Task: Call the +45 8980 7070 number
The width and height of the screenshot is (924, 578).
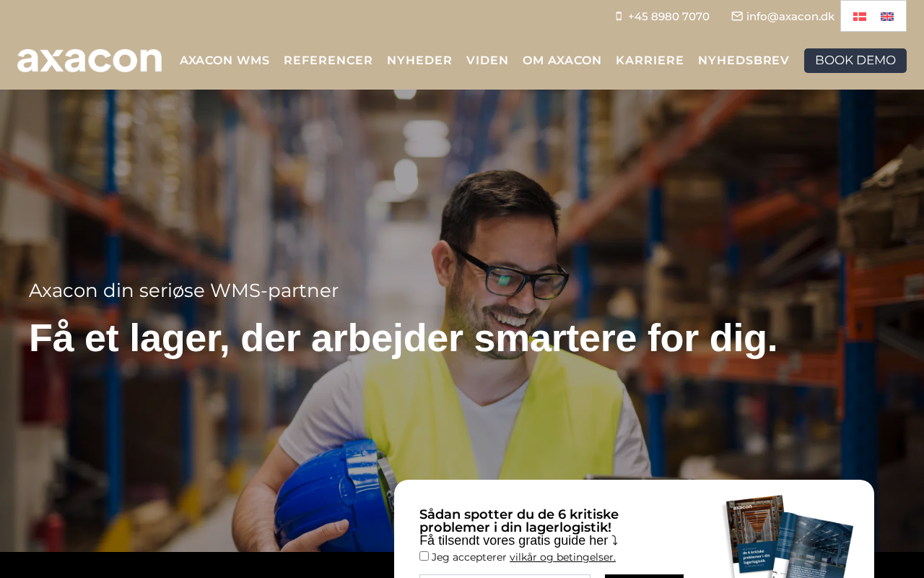Action: coord(668,16)
